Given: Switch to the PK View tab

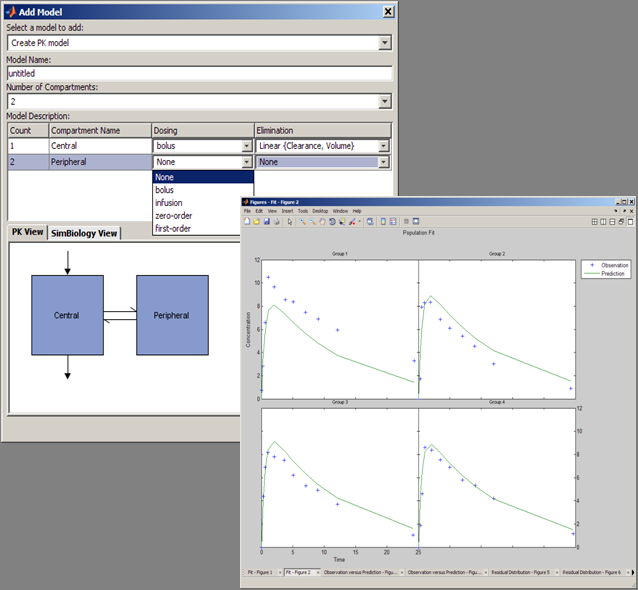Looking at the screenshot, I should (x=27, y=232).
